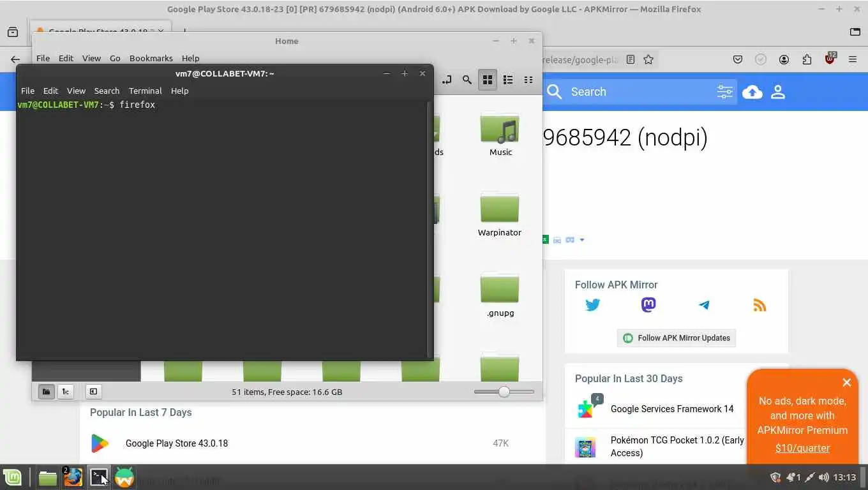The height and width of the screenshot is (490, 868).
Task: Open APK Mirror Mastodon link
Action: click(x=648, y=305)
